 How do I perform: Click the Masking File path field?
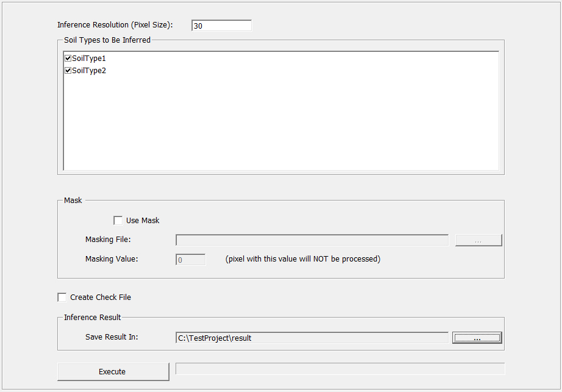pos(312,240)
